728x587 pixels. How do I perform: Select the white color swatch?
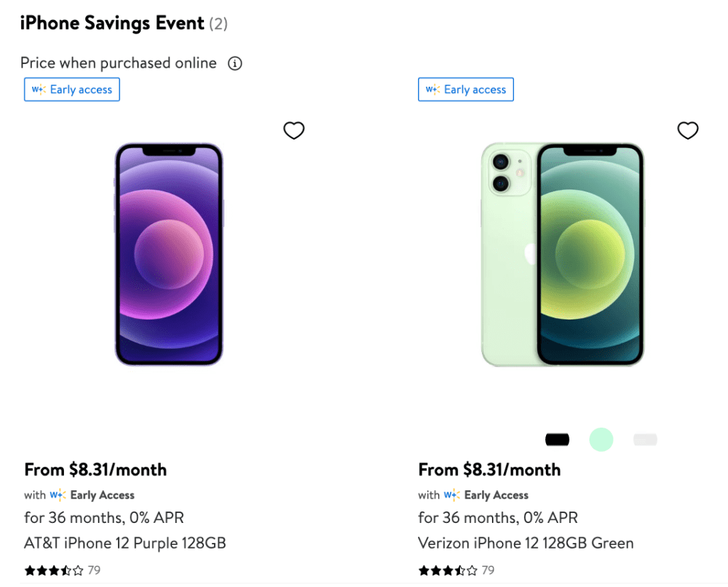645,440
